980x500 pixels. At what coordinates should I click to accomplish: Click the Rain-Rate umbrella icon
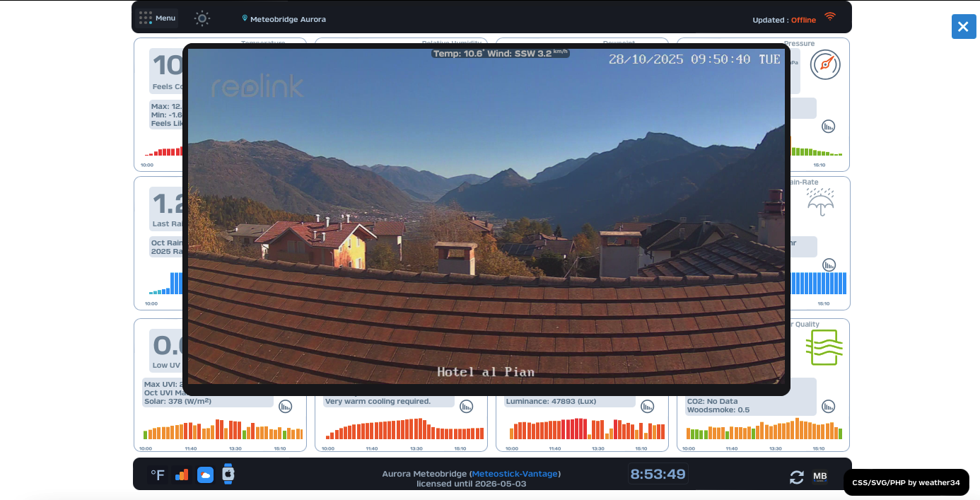tap(820, 202)
